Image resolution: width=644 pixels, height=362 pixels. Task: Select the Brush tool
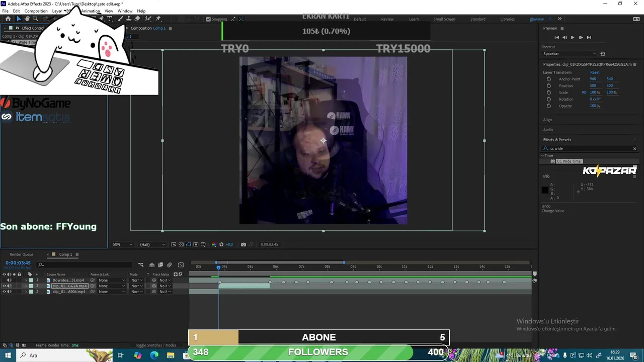(120, 19)
